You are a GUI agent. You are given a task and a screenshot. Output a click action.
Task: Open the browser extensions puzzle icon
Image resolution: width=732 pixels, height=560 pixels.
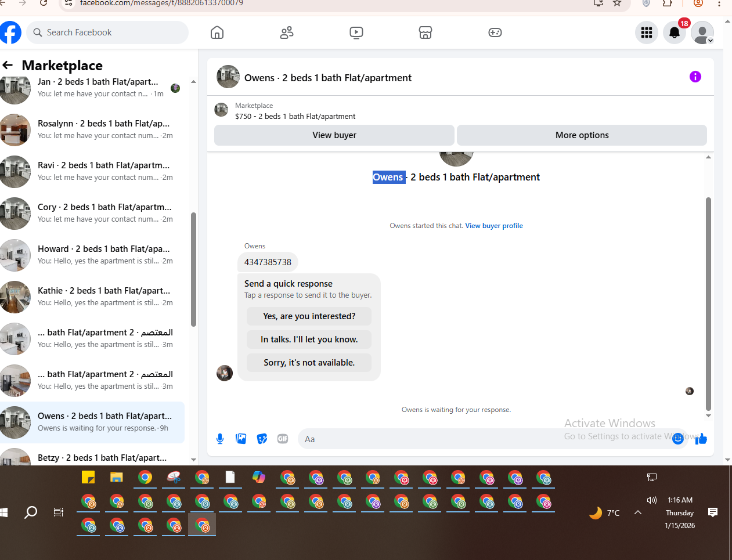click(x=668, y=3)
